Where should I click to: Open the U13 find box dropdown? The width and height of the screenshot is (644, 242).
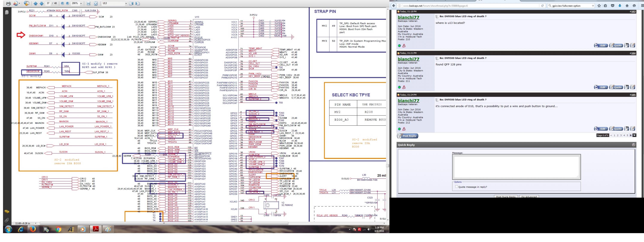pos(126,3)
